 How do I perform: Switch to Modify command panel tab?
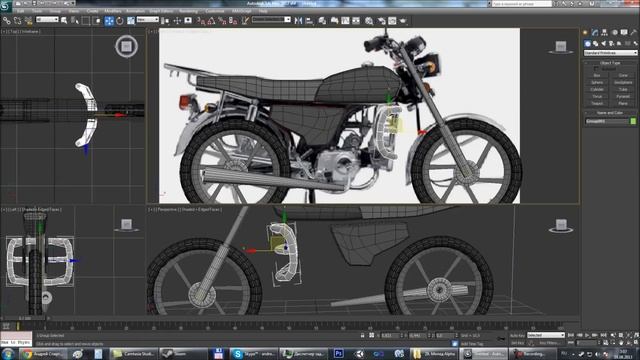pos(595,32)
